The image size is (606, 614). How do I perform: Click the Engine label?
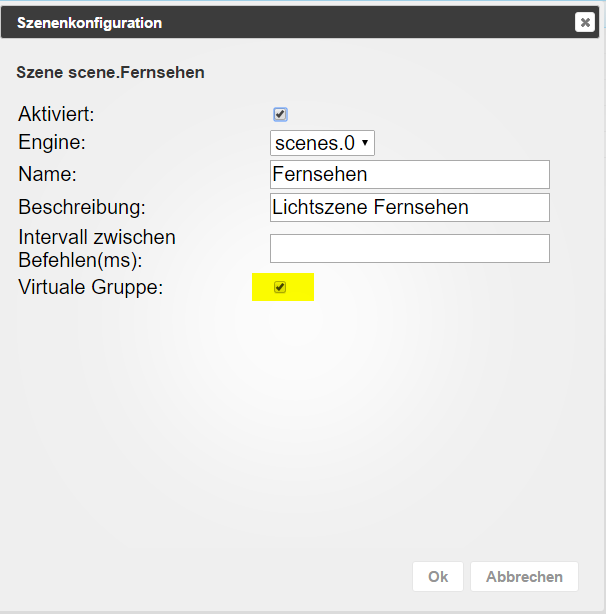50,144
